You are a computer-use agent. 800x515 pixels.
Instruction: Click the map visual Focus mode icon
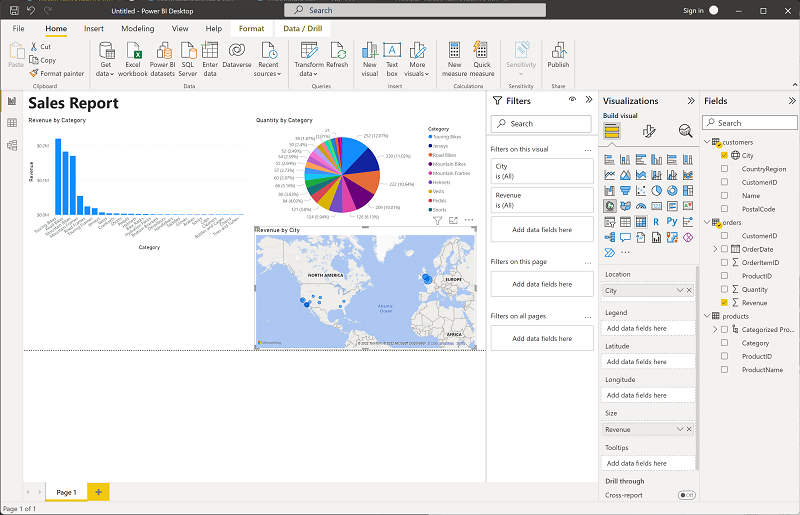453,220
